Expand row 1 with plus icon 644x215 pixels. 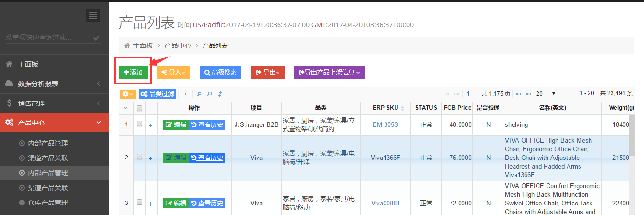coord(150,125)
